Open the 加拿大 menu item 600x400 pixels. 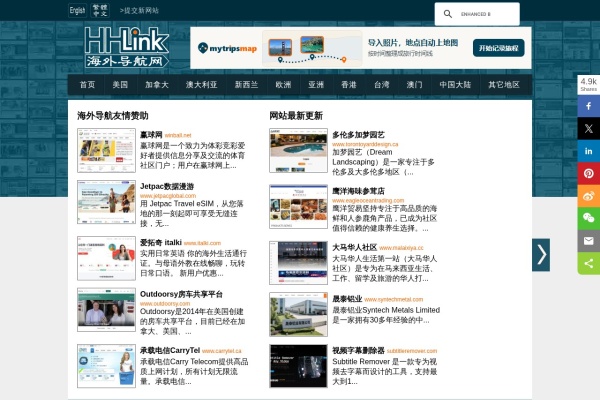click(x=157, y=85)
